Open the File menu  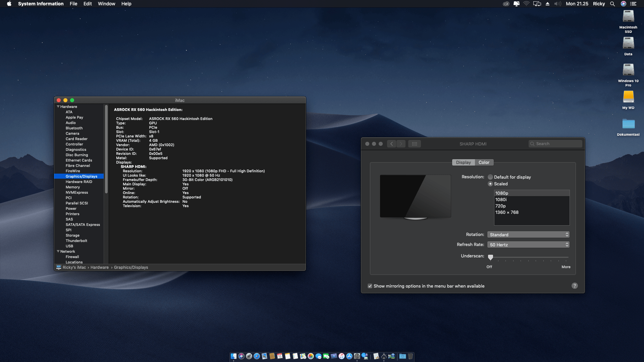pos(73,4)
